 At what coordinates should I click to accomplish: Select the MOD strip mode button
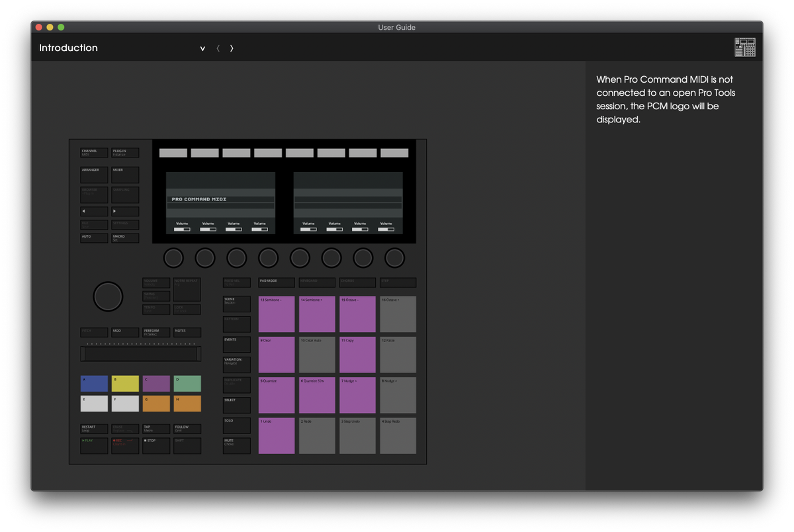(x=125, y=332)
